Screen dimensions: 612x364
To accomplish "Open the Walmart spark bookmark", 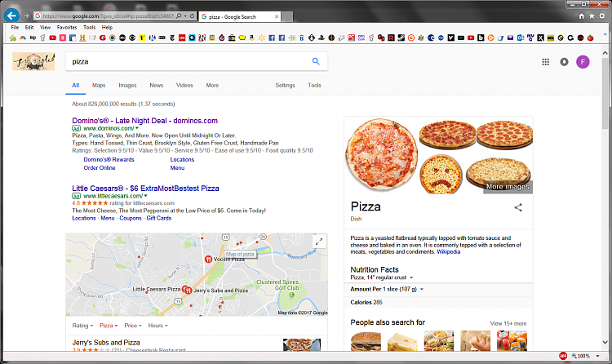I will (x=261, y=38).
